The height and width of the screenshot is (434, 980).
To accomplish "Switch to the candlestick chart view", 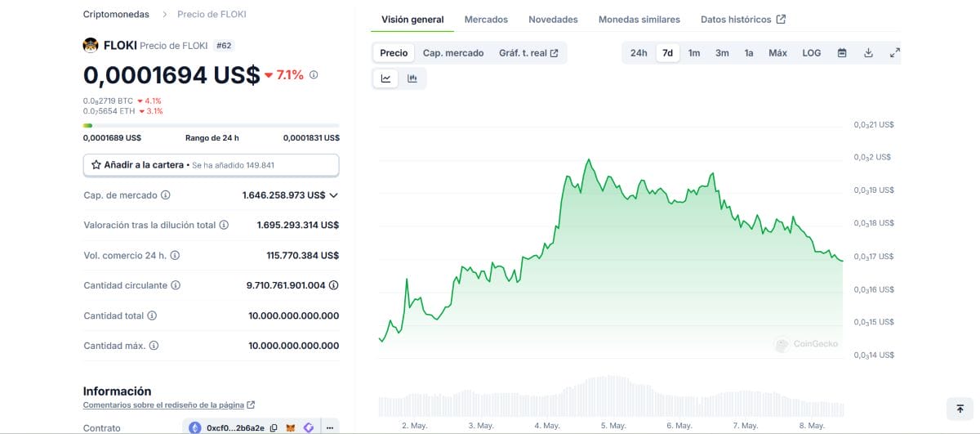I will tap(412, 78).
